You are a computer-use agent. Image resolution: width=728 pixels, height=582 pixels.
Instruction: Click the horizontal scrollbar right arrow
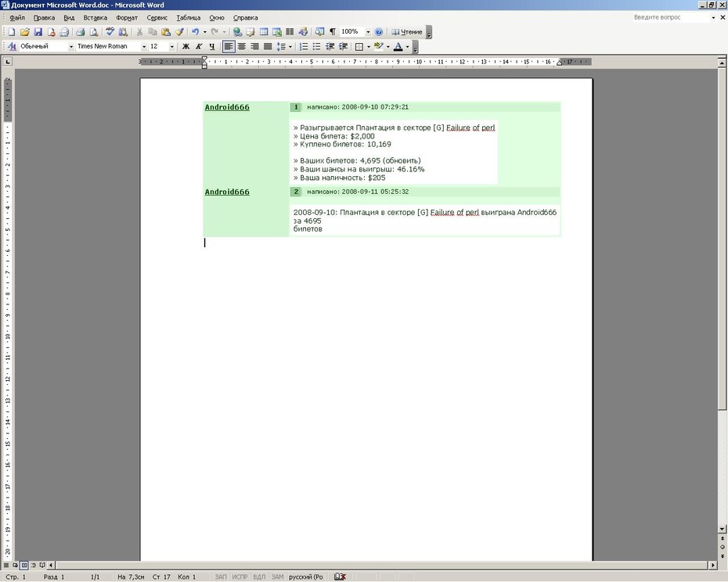coord(714,566)
